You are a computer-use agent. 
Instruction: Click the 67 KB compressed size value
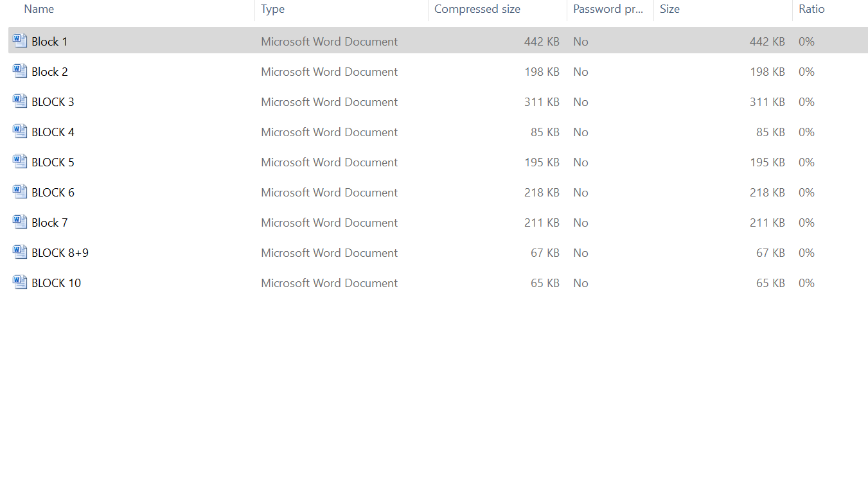(545, 253)
